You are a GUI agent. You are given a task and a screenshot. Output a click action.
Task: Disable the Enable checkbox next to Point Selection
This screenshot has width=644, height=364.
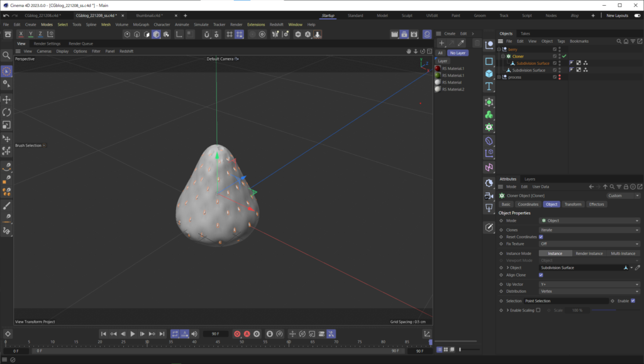pos(633,301)
